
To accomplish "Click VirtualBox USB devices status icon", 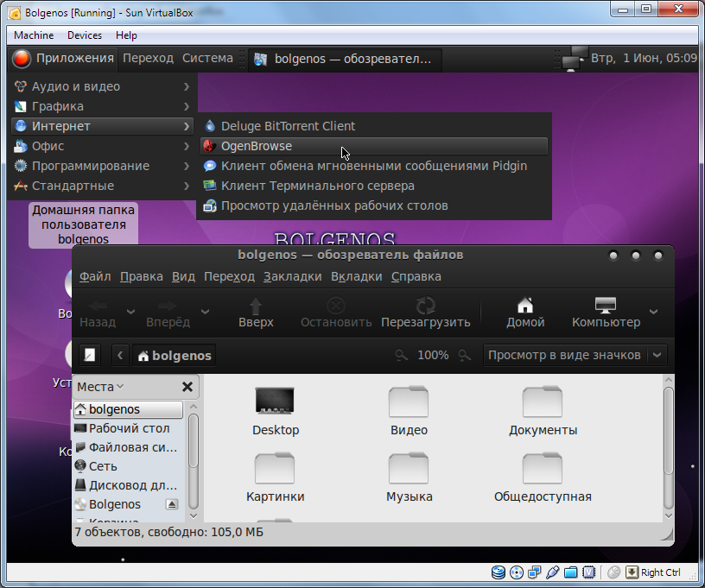I will pyautogui.click(x=553, y=572).
